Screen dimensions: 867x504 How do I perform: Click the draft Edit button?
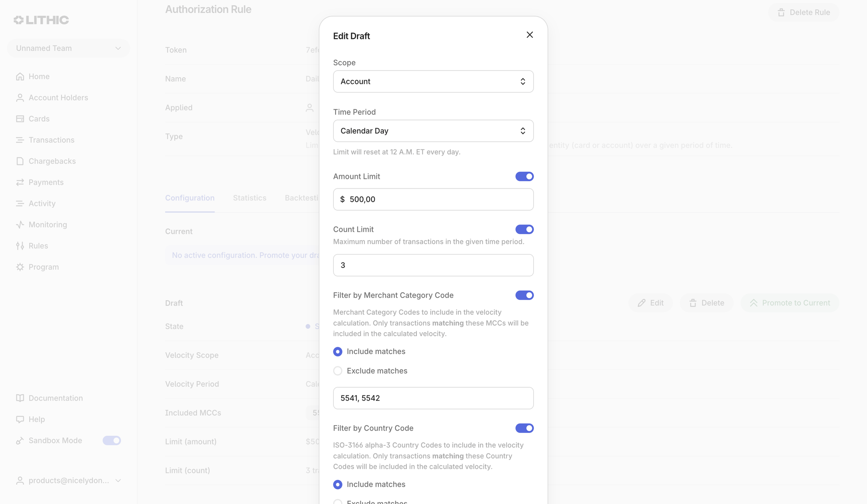[x=650, y=303]
